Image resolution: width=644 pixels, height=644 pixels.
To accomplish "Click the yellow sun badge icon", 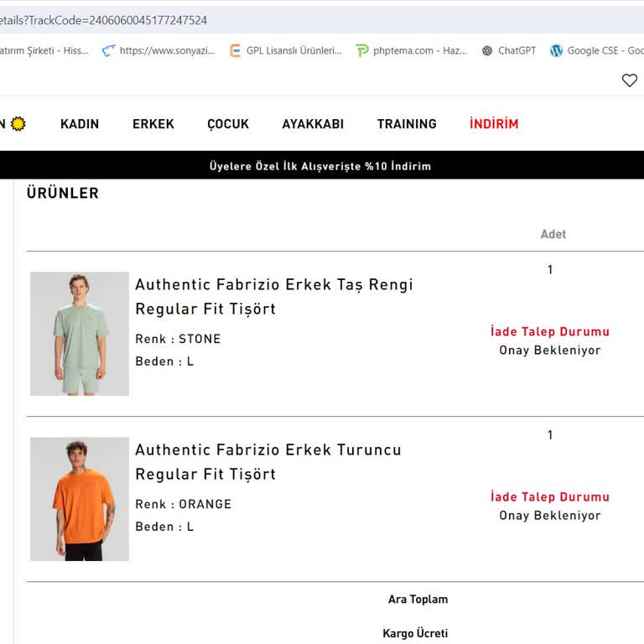I will tap(18, 123).
